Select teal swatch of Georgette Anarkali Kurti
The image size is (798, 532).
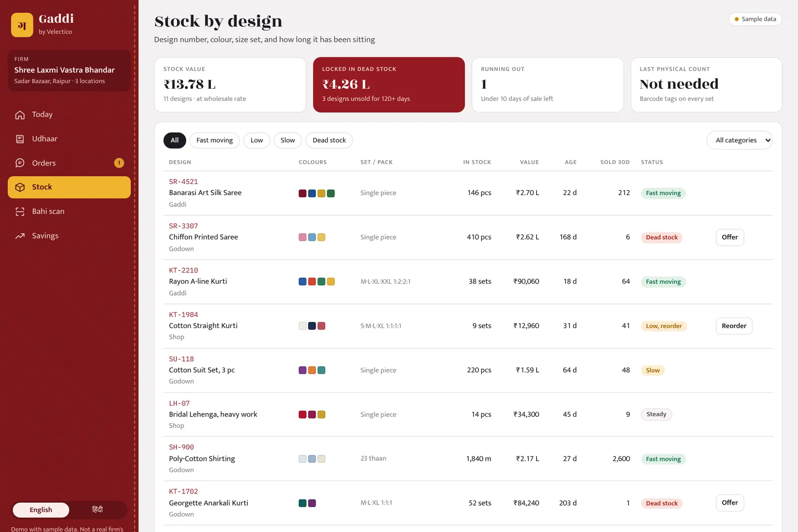point(302,503)
